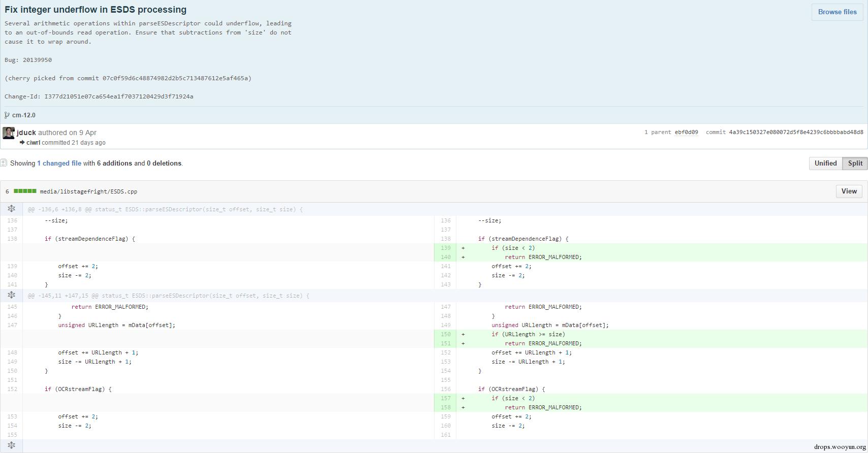
Task: Click the committer arrow icon before ciwrl
Action: [x=22, y=143]
